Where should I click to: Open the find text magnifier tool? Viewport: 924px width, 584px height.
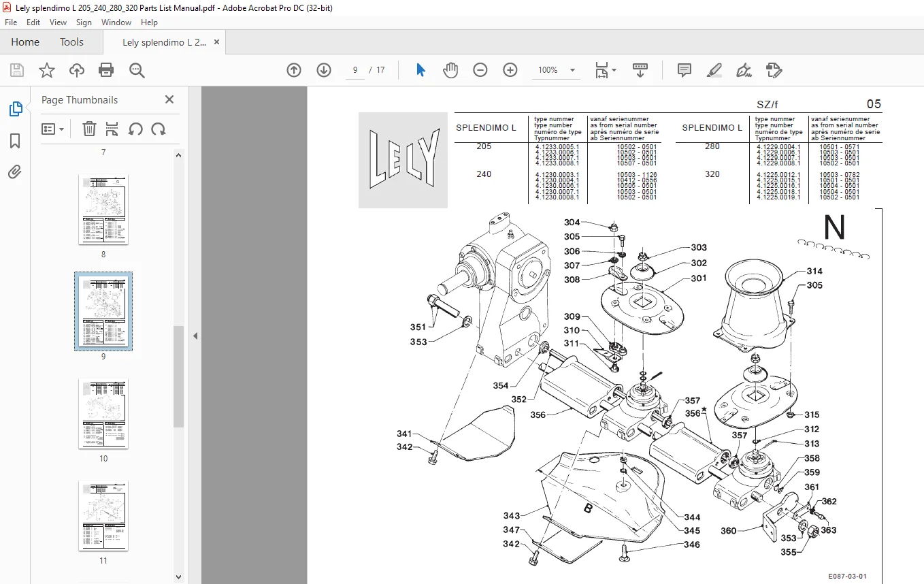137,70
